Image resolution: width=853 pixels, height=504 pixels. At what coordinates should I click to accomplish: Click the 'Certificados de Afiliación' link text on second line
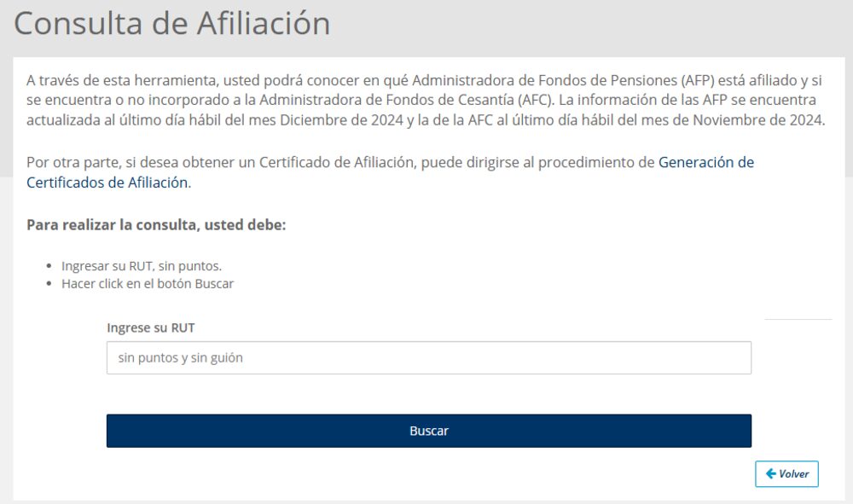(107, 182)
